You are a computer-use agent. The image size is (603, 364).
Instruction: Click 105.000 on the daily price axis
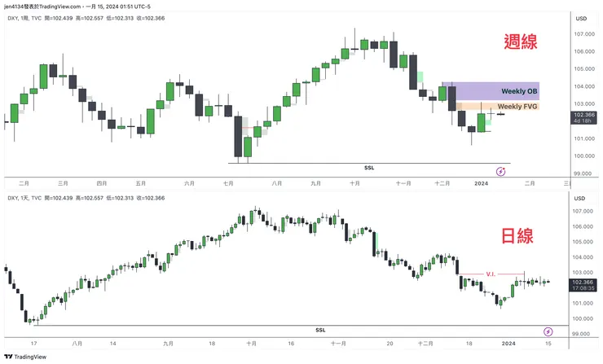click(583, 242)
